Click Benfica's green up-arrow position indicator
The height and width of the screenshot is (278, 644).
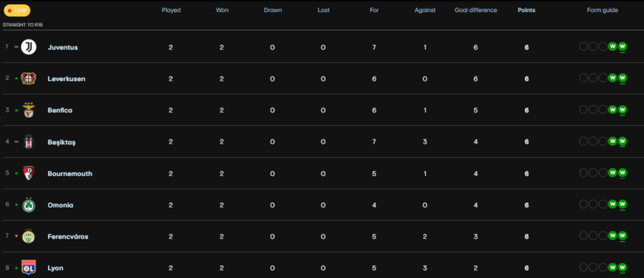click(16, 110)
